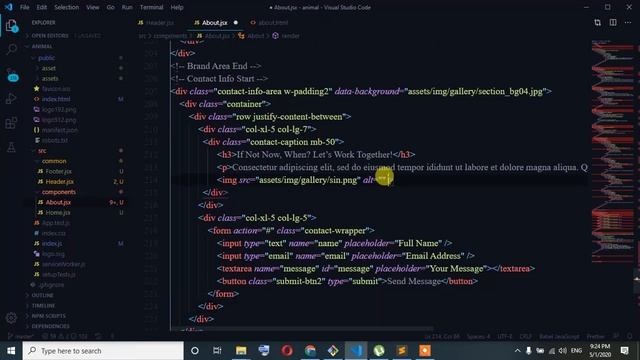Open the Terminal menu

pyautogui.click(x=151, y=7)
